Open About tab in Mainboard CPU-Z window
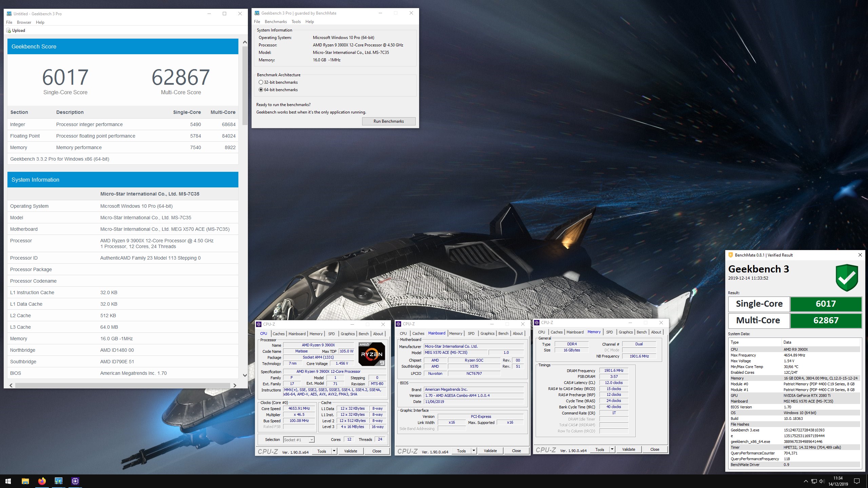 click(517, 333)
